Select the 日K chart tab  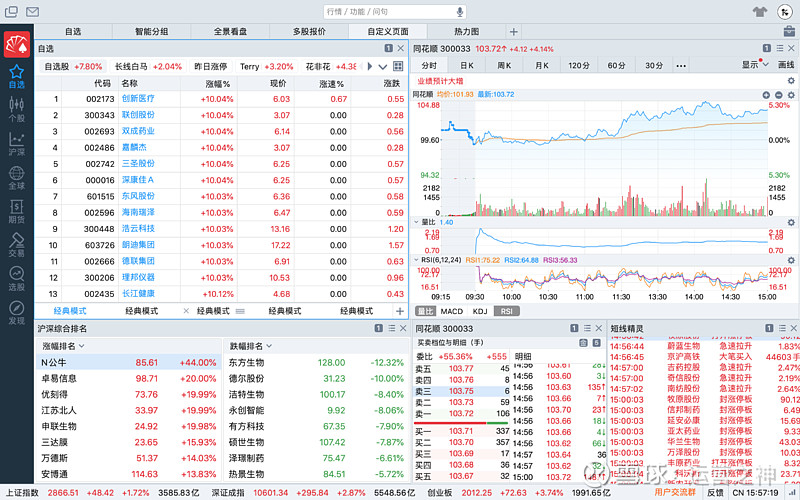click(x=467, y=65)
